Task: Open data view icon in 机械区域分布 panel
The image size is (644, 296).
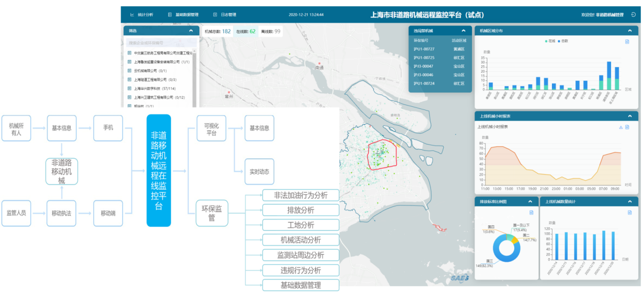Action: 627,42
